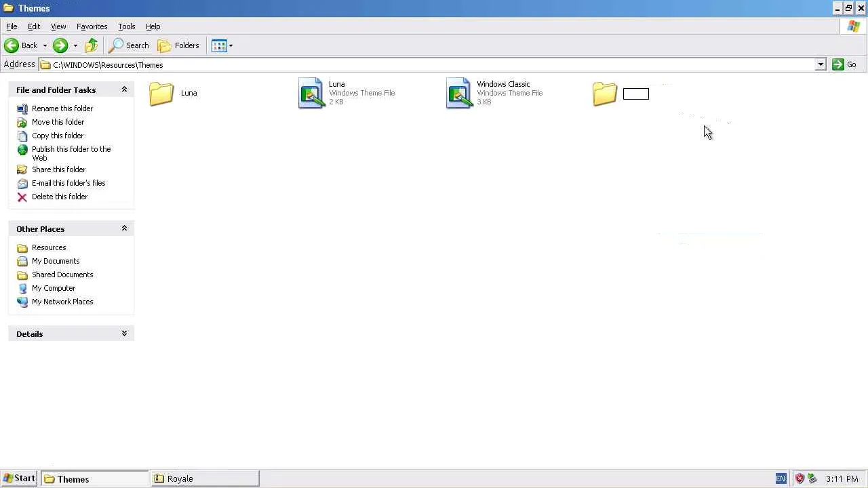Click the security shield tray icon
The height and width of the screenshot is (488, 868).
[800, 479]
